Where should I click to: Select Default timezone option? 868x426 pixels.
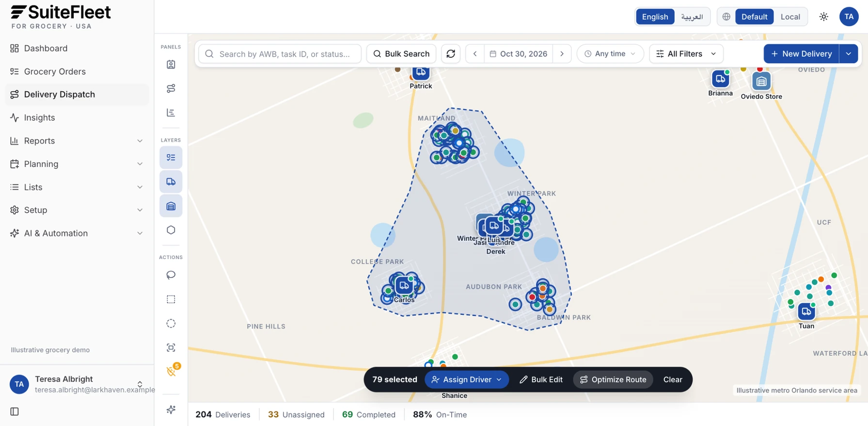click(x=754, y=16)
